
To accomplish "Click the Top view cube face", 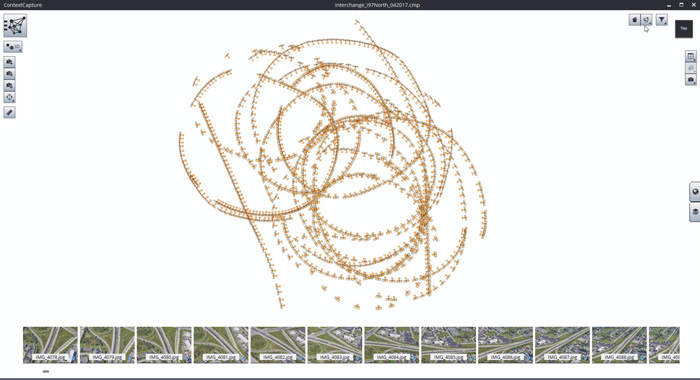I will coord(683,29).
